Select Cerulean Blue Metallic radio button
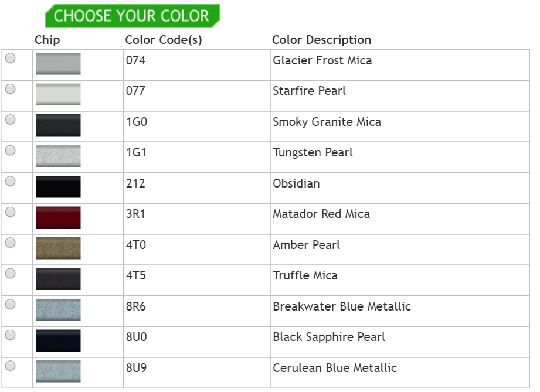This screenshot has height=392, width=540. (11, 366)
